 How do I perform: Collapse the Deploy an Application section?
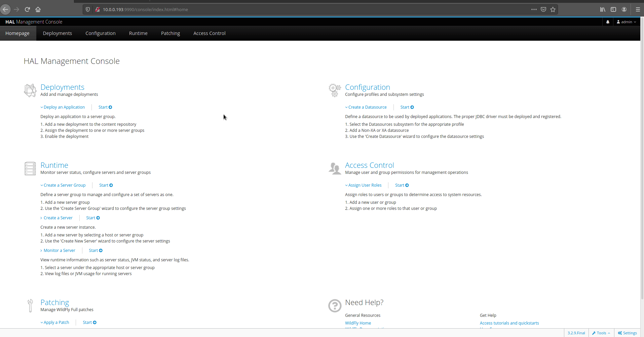tap(63, 107)
